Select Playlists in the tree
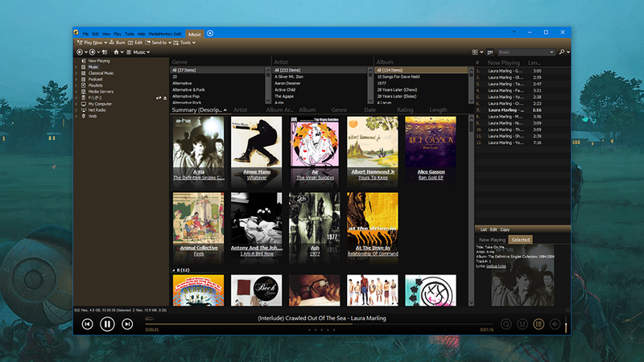 95,85
